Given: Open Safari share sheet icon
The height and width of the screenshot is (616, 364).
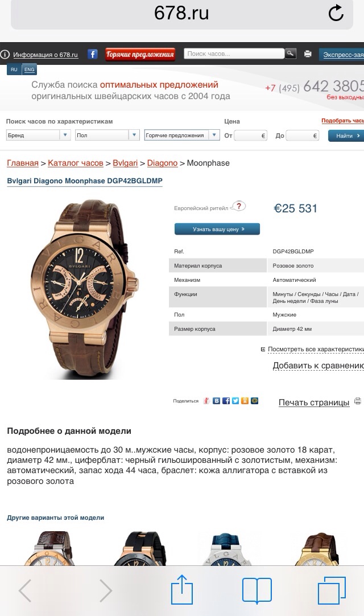Looking at the screenshot, I should [182, 589].
